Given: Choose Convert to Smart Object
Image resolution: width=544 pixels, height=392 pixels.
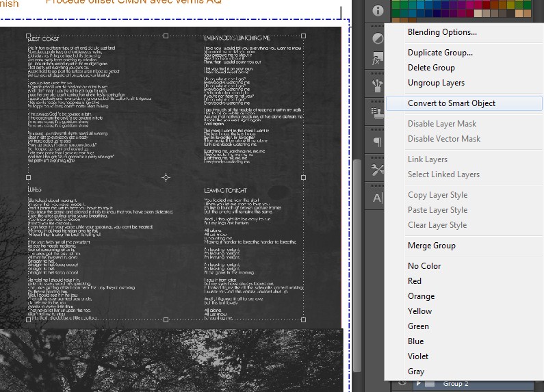Looking at the screenshot, I should (464, 103).
